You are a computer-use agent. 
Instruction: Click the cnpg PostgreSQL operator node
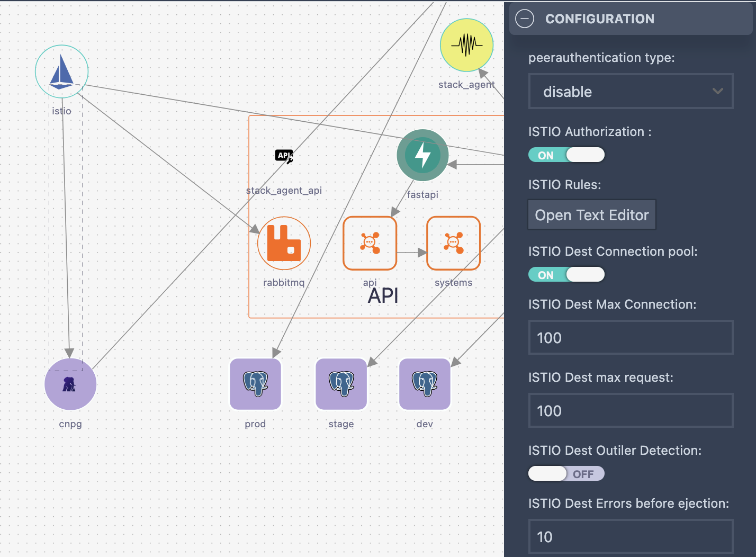[x=70, y=384]
